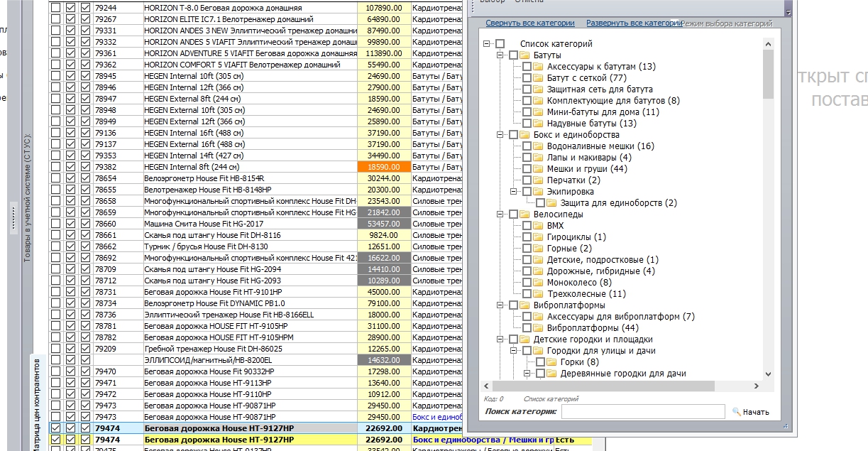Viewport: 868px width, 451px height.
Task: Click the folder icon of Перчатки
Action: (538, 180)
